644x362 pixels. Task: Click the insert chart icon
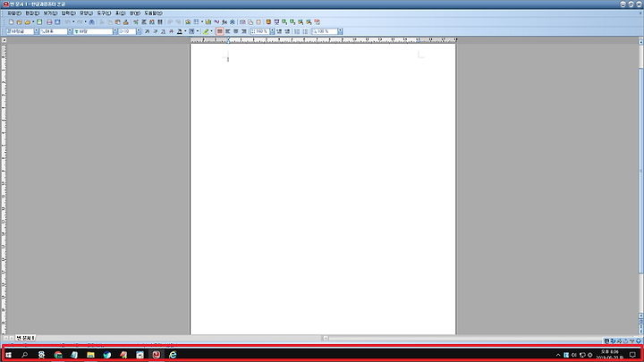[x=208, y=22]
